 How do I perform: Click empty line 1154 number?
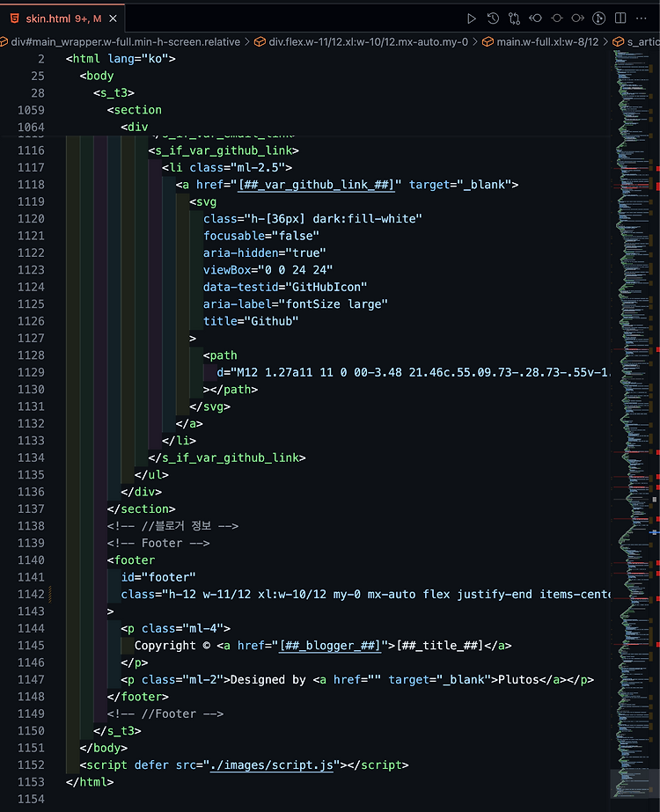coord(31,800)
